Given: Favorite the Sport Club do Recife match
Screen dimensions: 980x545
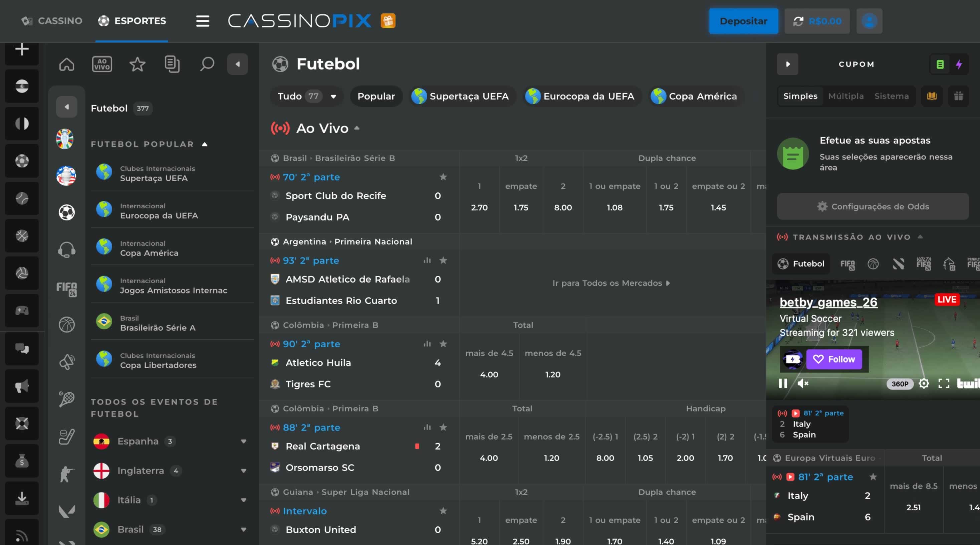Looking at the screenshot, I should [443, 177].
